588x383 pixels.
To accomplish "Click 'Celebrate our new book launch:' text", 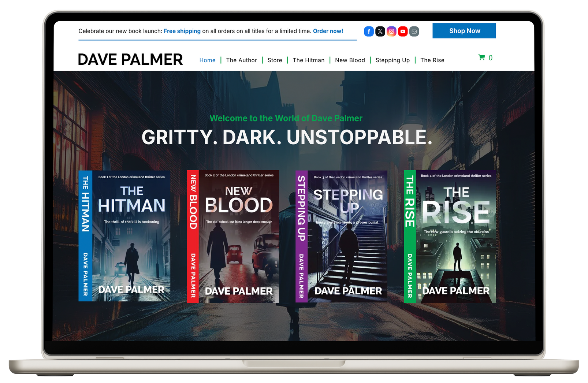I will (120, 31).
